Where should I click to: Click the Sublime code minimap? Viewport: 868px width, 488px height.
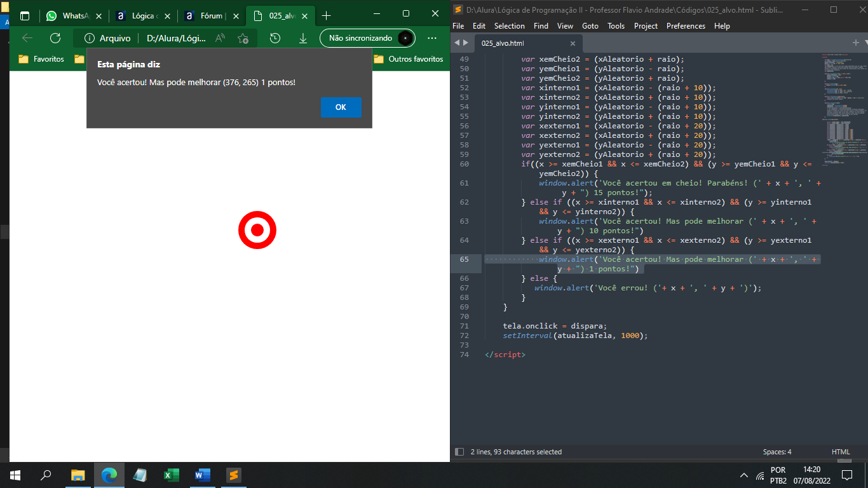click(845, 109)
